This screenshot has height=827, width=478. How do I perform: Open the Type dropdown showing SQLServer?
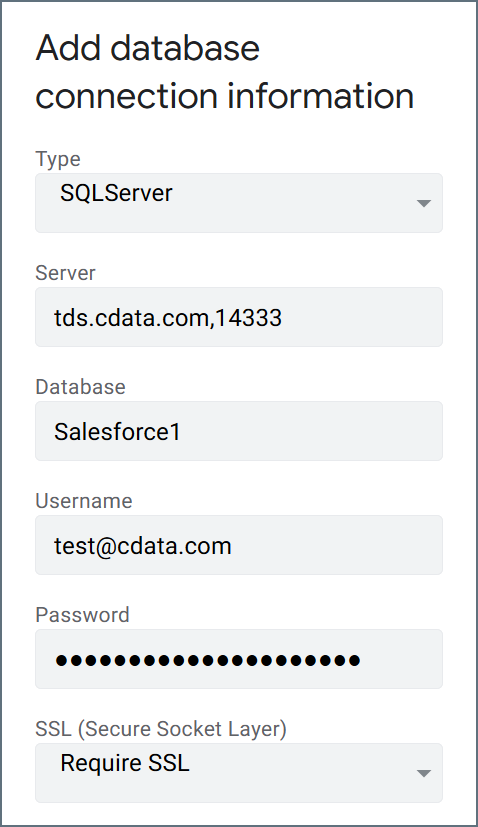pyautogui.click(x=238, y=203)
